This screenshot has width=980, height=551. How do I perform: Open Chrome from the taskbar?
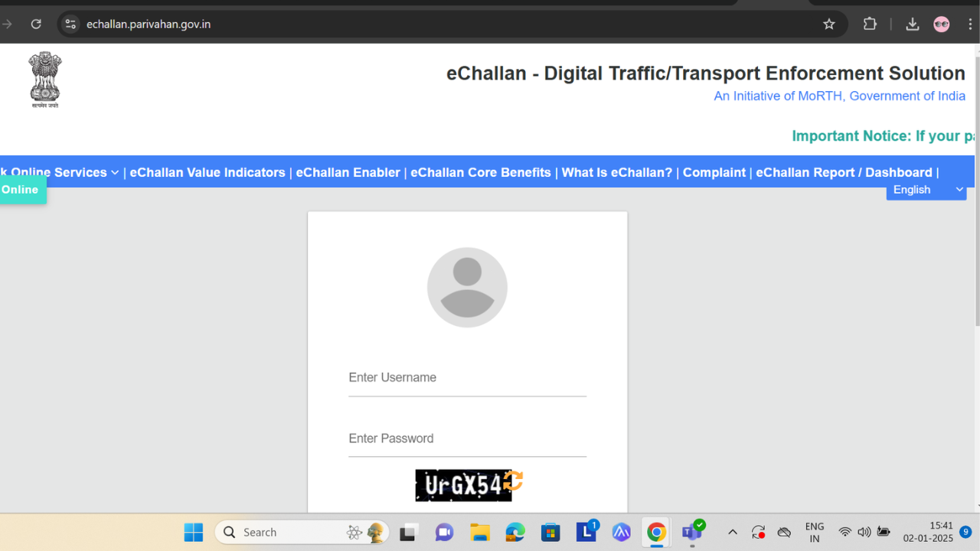point(656,532)
